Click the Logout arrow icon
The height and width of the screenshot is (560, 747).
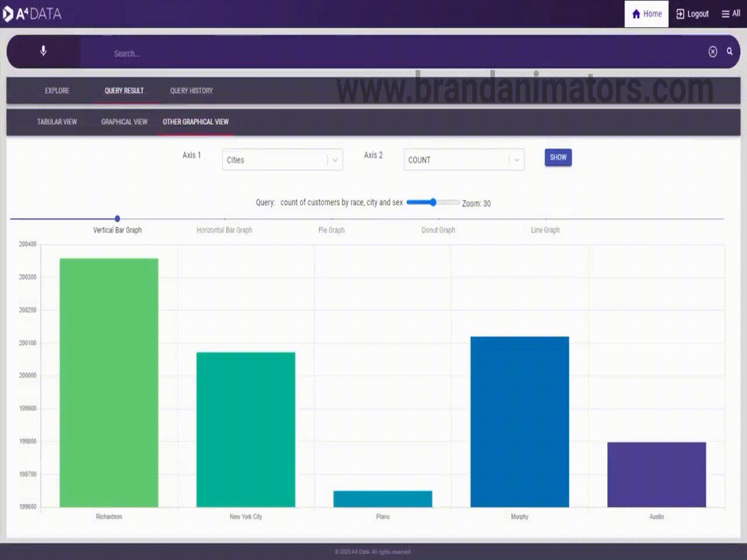[x=680, y=14]
